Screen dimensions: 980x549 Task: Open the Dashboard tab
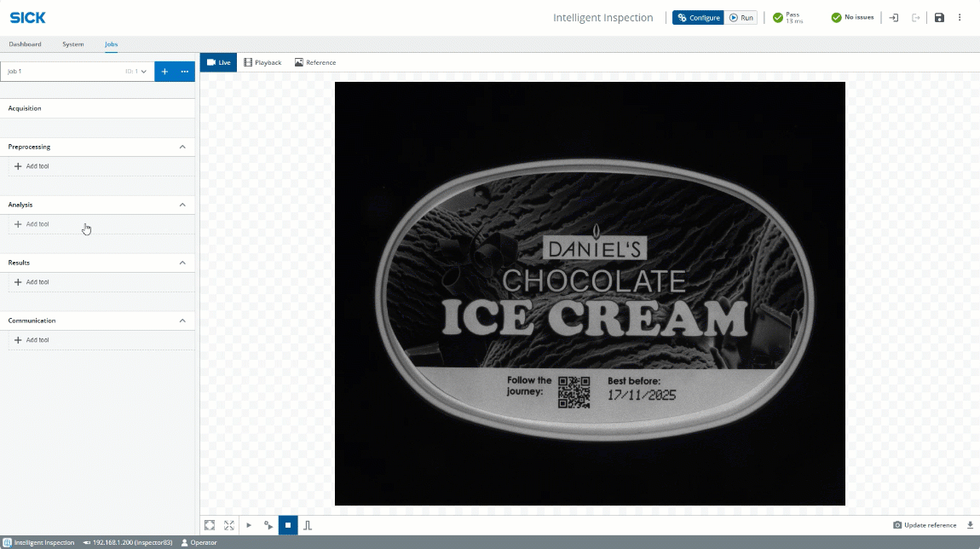click(x=25, y=44)
